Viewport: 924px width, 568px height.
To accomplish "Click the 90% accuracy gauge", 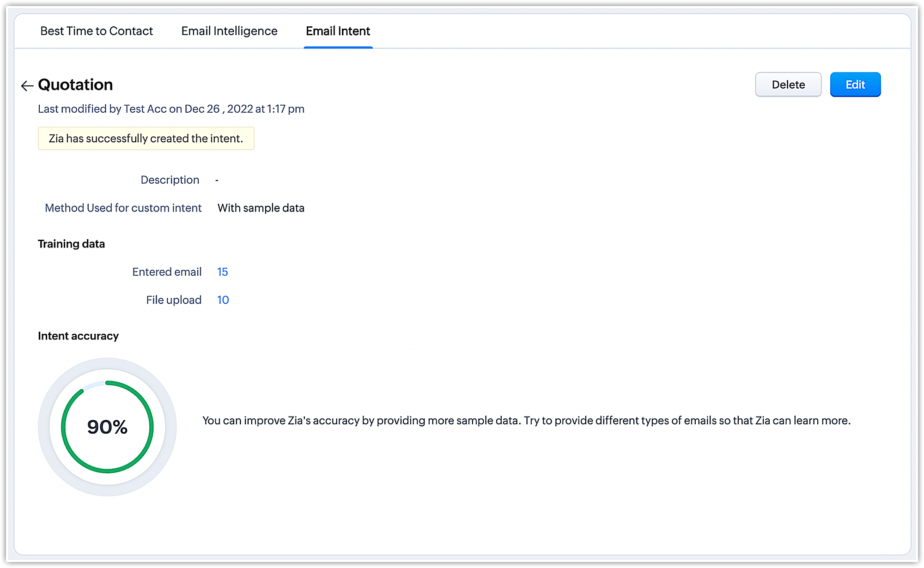I will tap(107, 427).
